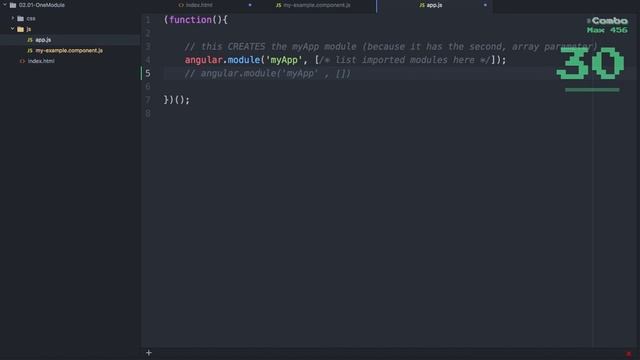Viewport: 640px width, 360px height.
Task: Click line number 1 in the gutter
Action: pyautogui.click(x=148, y=20)
